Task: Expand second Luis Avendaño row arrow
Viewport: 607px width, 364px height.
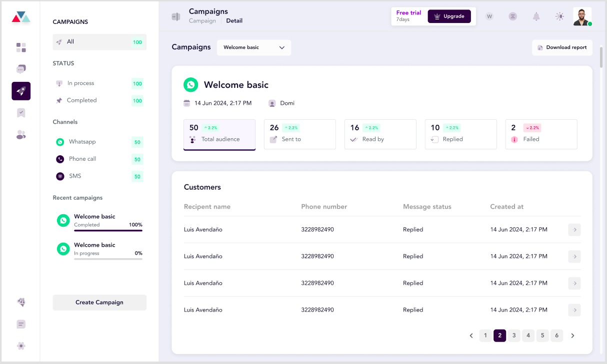Action: coord(574,257)
